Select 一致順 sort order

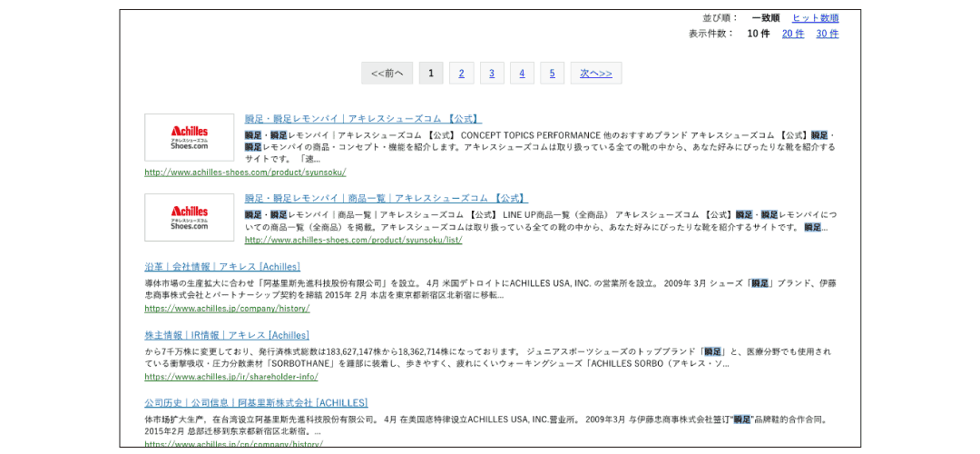click(x=766, y=18)
